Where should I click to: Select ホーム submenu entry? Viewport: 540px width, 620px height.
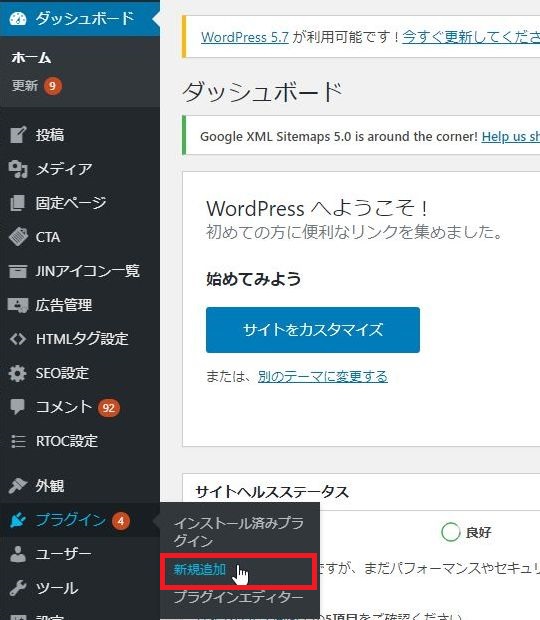click(x=31, y=58)
